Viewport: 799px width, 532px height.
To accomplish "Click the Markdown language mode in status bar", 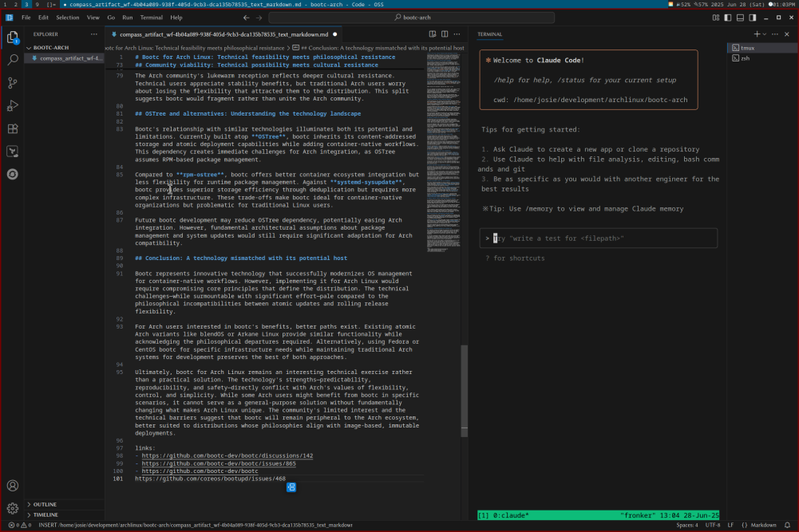I will coord(764,525).
